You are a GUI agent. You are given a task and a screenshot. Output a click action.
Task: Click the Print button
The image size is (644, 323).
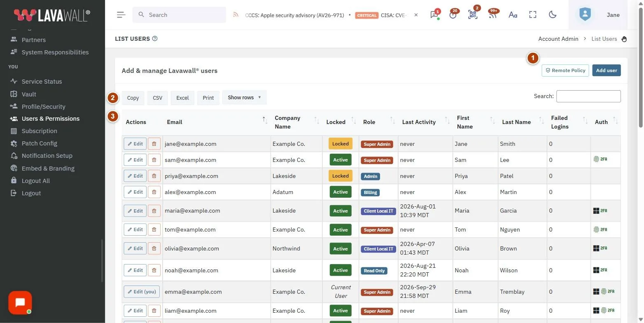[208, 98]
